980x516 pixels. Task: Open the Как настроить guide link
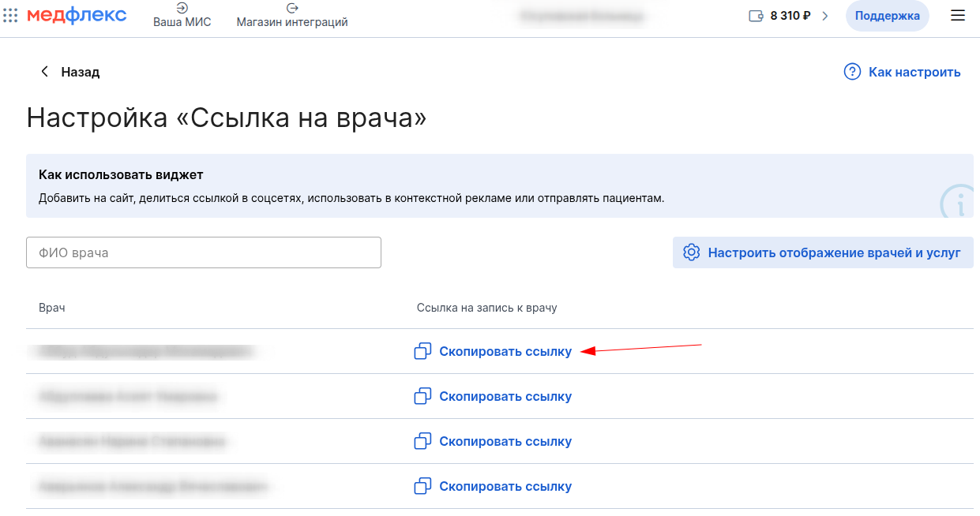(x=914, y=72)
